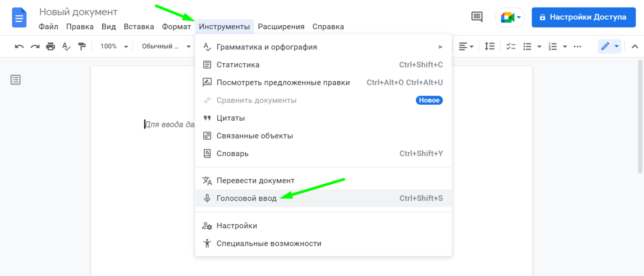Image resolution: width=644 pixels, height=276 pixels.
Task: Open the "Расширения" menu
Action: coord(281,27)
